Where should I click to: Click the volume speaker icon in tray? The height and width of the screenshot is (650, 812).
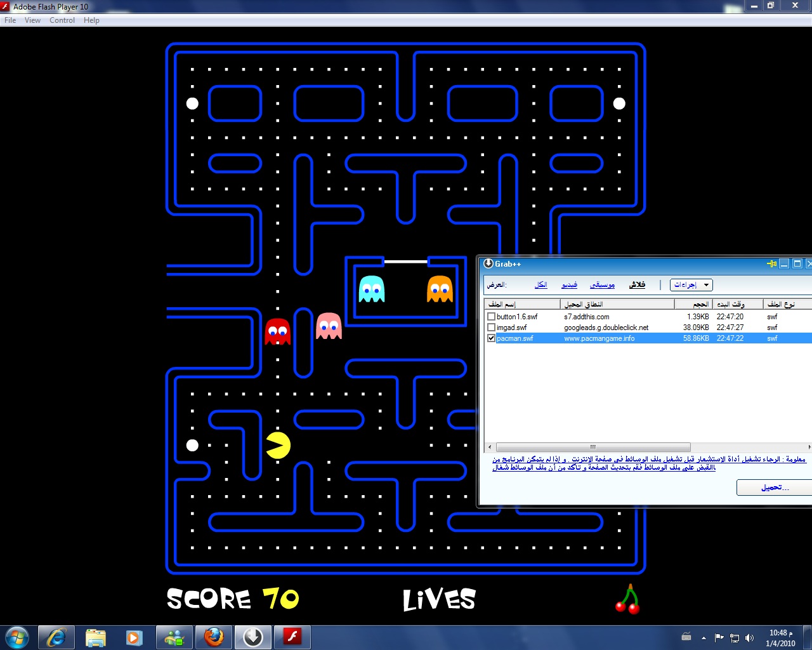coord(750,637)
